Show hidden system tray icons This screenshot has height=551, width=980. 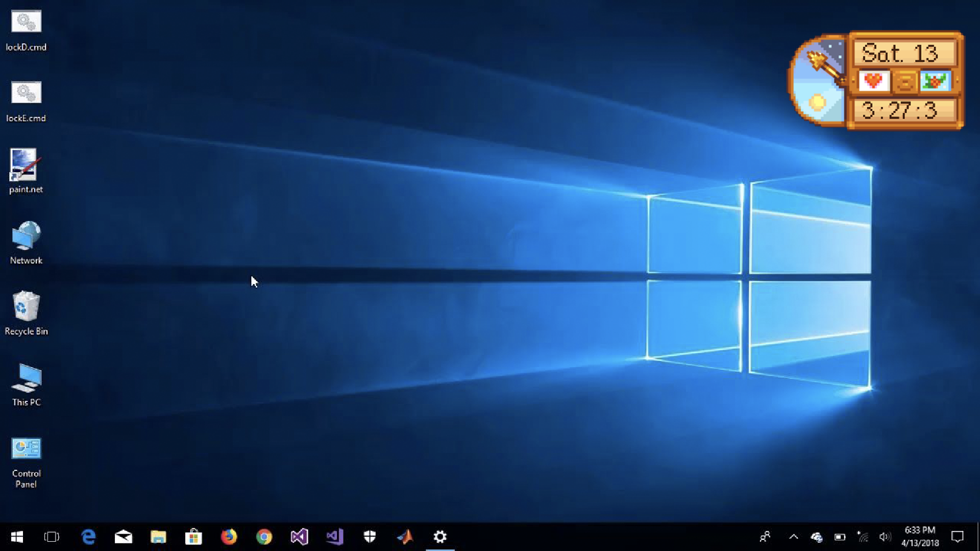point(793,537)
